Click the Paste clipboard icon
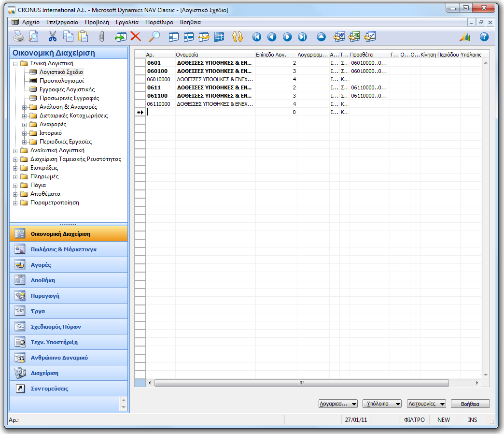504x434 pixels. [83, 37]
